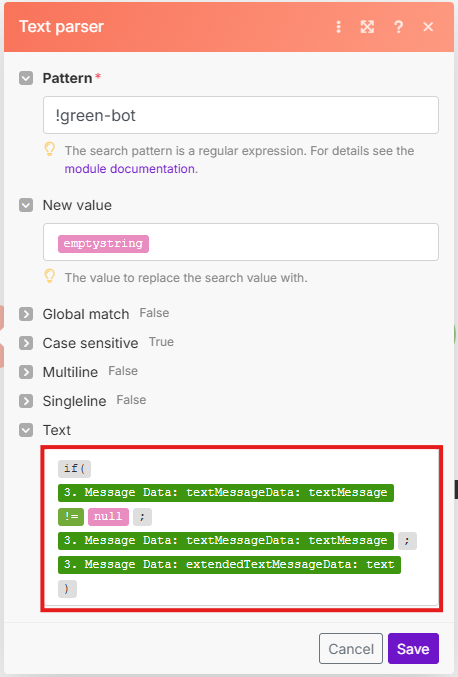This screenshot has width=458, height=677.
Task: Expand the Multiline option
Action: tap(26, 372)
